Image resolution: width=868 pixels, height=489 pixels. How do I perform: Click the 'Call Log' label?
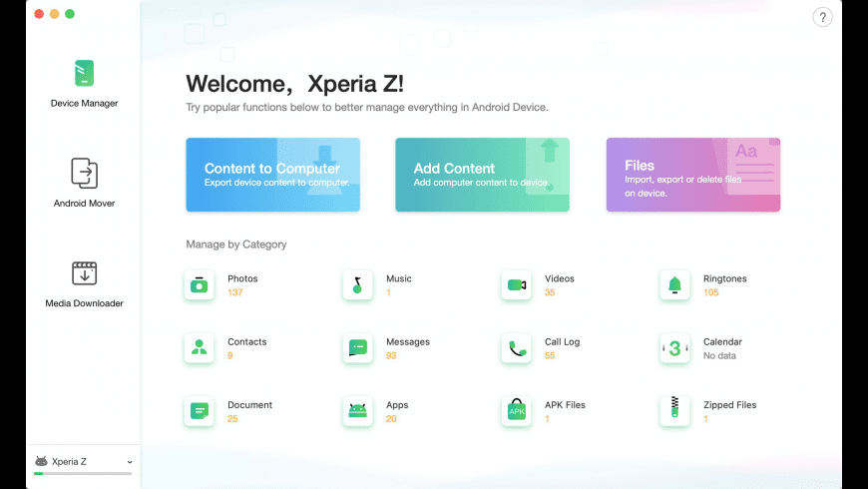562,341
